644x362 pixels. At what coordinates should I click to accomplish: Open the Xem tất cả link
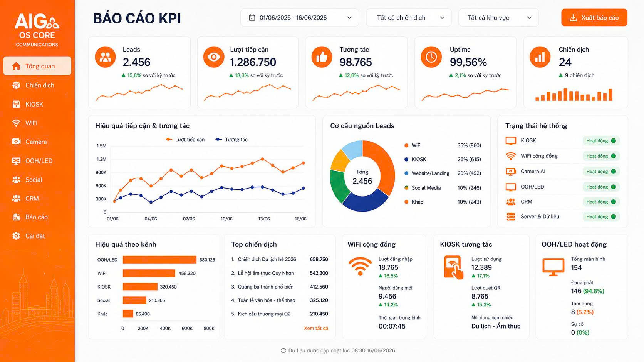click(316, 328)
